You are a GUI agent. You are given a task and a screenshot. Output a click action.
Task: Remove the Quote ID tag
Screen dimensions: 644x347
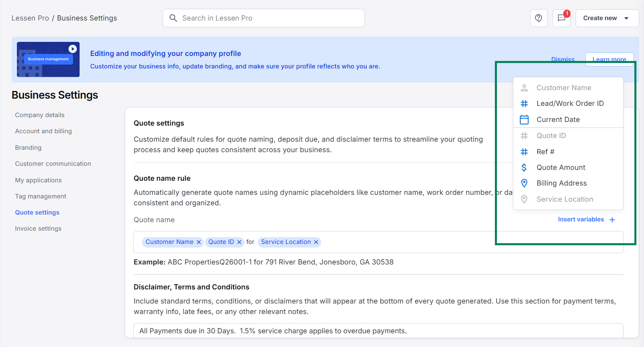(239, 242)
